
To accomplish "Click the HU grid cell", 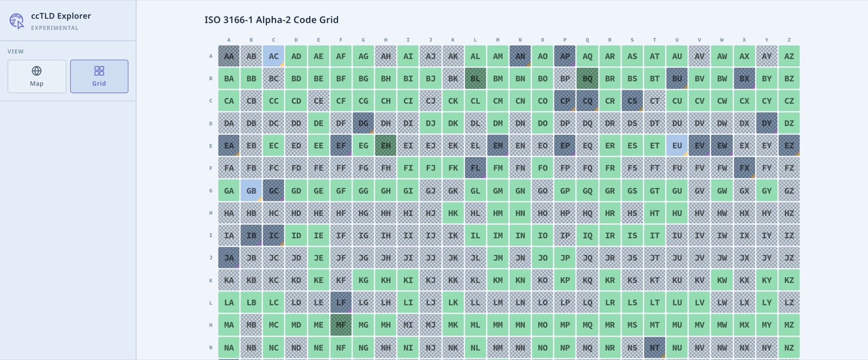I will (x=677, y=213).
